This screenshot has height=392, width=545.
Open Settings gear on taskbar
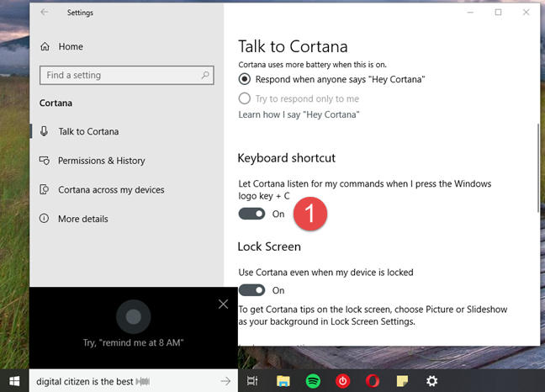[432, 381]
